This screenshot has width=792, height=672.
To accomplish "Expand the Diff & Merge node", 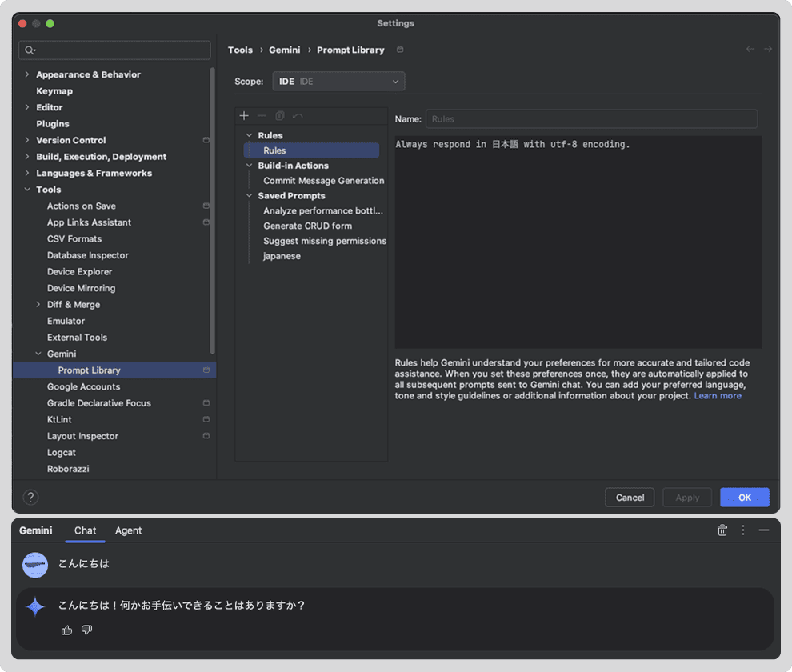I will point(38,304).
